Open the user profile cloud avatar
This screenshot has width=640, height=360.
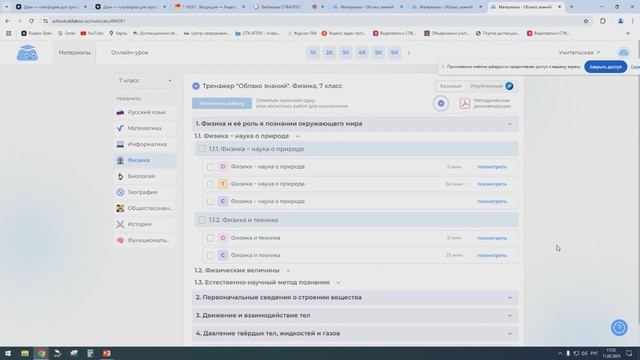click(x=623, y=53)
